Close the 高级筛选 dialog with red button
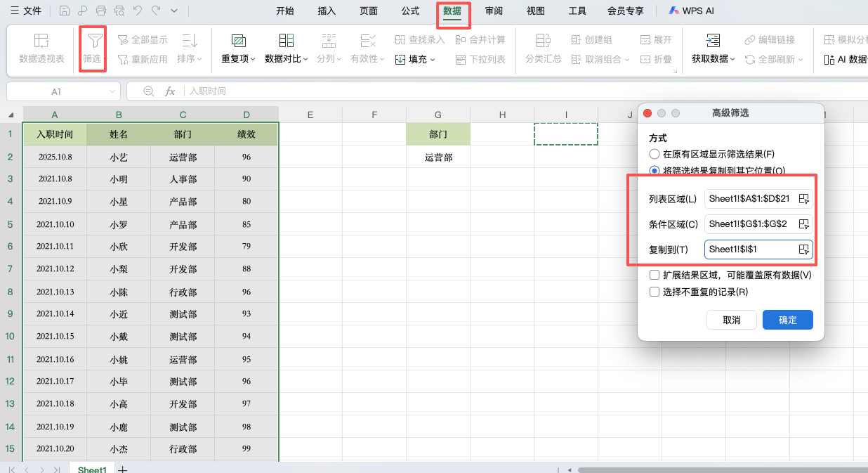This screenshot has height=473, width=868. [x=647, y=113]
